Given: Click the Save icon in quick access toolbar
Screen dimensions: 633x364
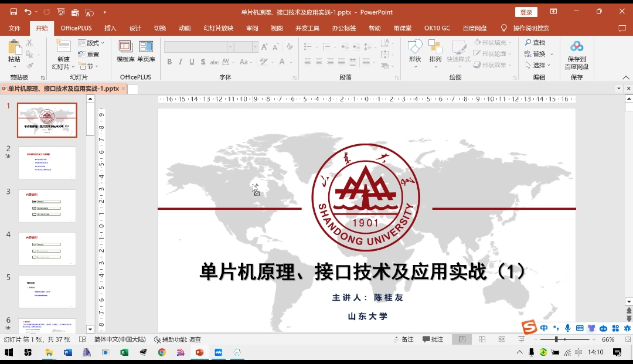Looking at the screenshot, I should pyautogui.click(x=13, y=12).
